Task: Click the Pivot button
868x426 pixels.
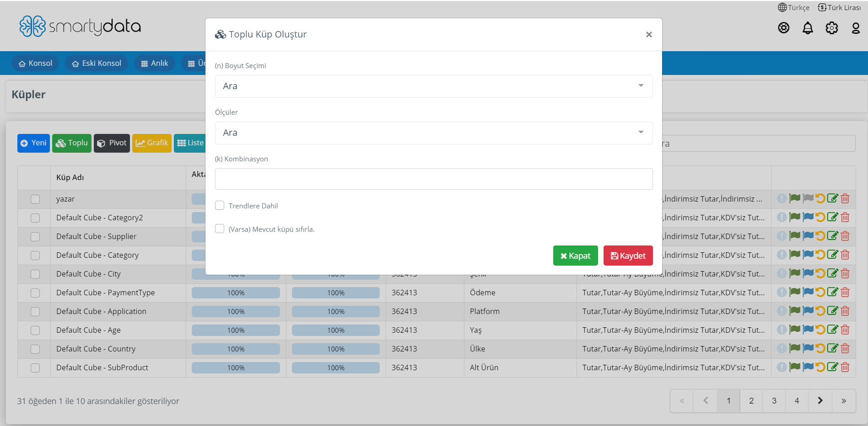Action: 112,143
